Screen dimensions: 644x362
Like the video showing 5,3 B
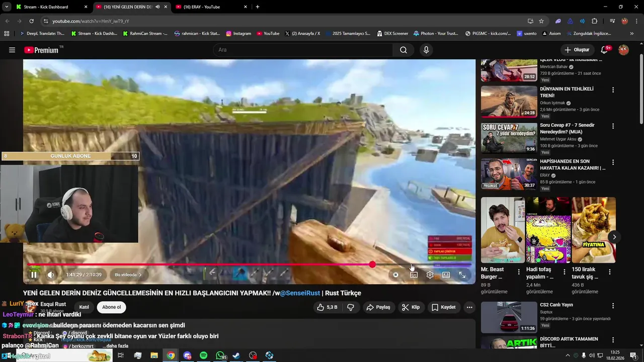tap(327, 307)
